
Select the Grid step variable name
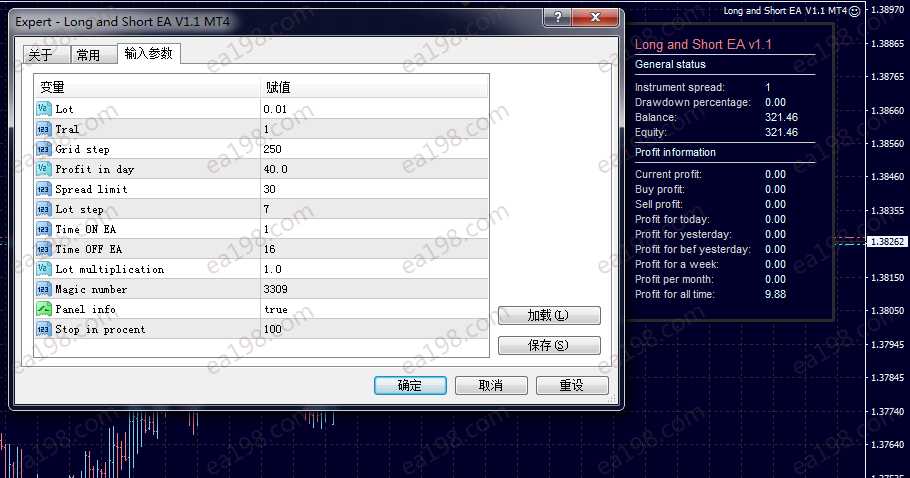pyautogui.click(x=82, y=149)
